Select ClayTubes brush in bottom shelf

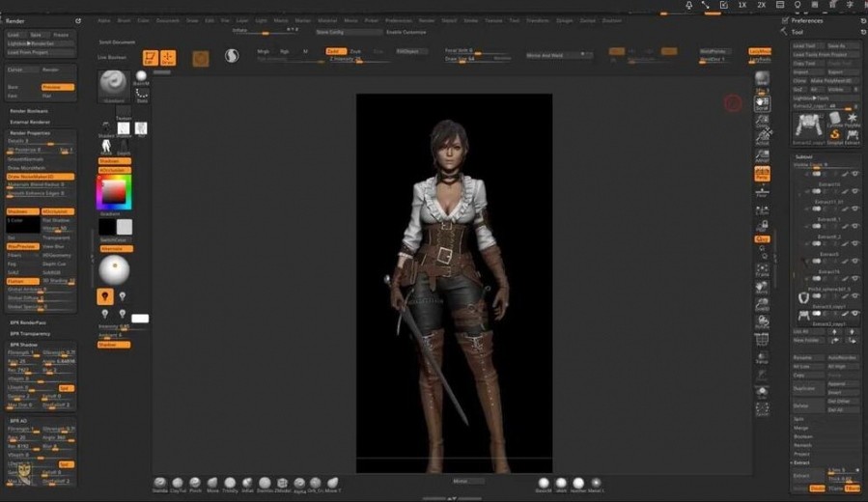coord(178,484)
